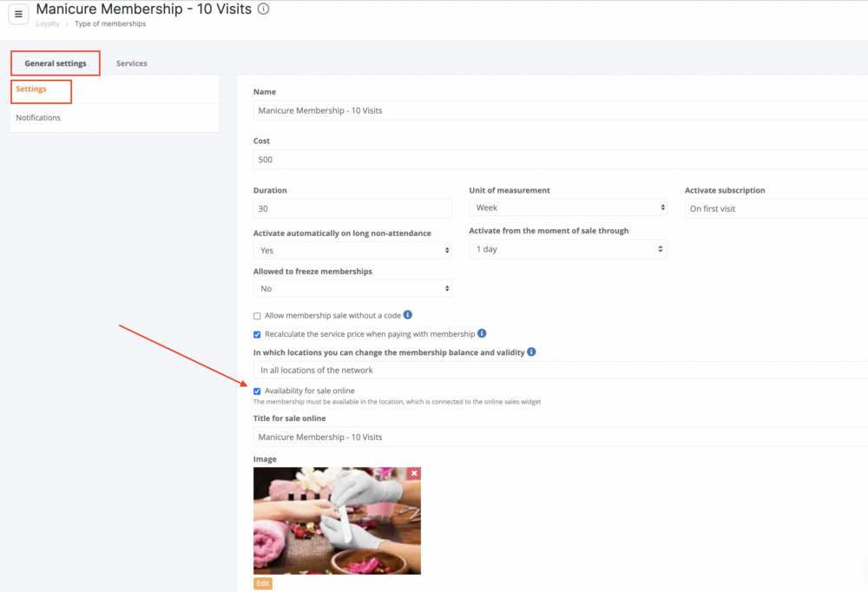This screenshot has height=592, width=868.
Task: Click info icon beside Recalculate the service price
Action: (482, 333)
